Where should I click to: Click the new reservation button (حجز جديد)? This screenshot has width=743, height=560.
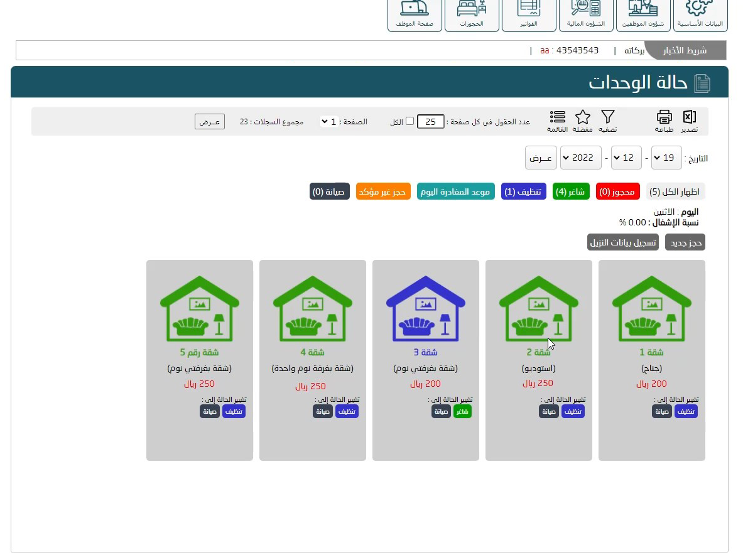685,242
